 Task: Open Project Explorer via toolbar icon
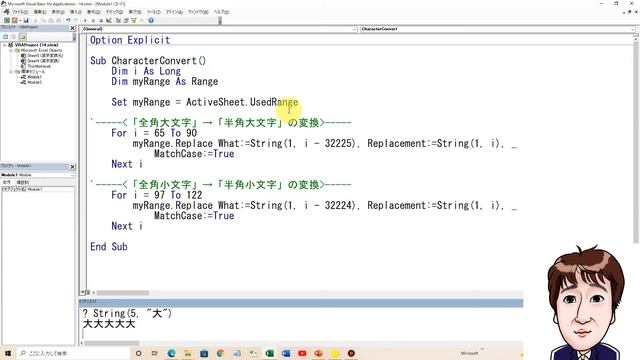(118, 20)
